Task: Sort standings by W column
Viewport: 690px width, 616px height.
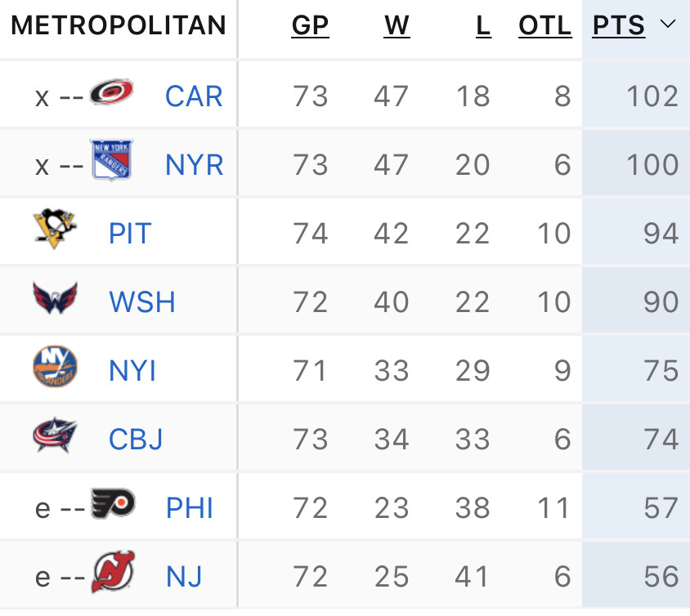Action: pos(397,26)
